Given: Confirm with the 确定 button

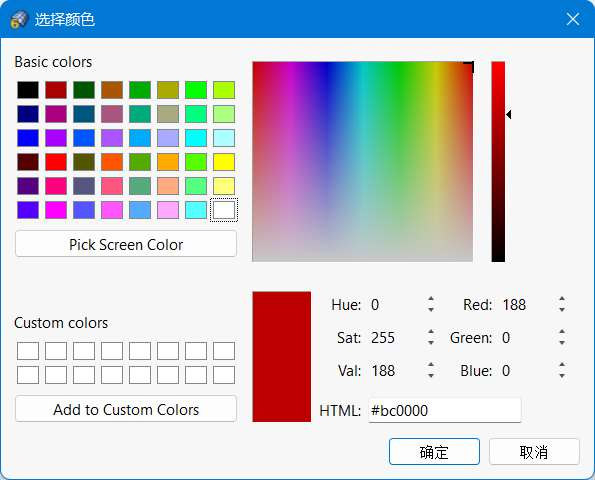Looking at the screenshot, I should tap(434, 452).
